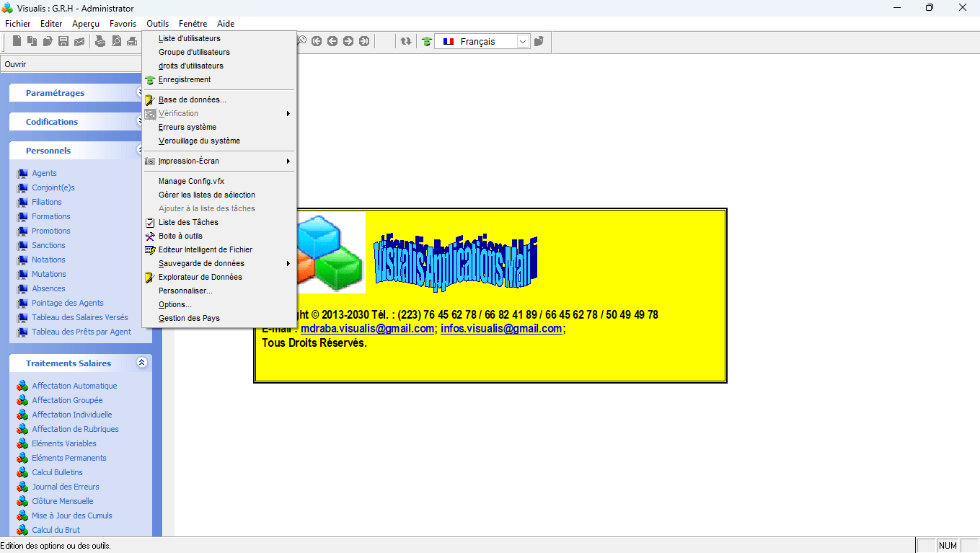Open Affectation Automatique sidebar item

[x=74, y=386]
